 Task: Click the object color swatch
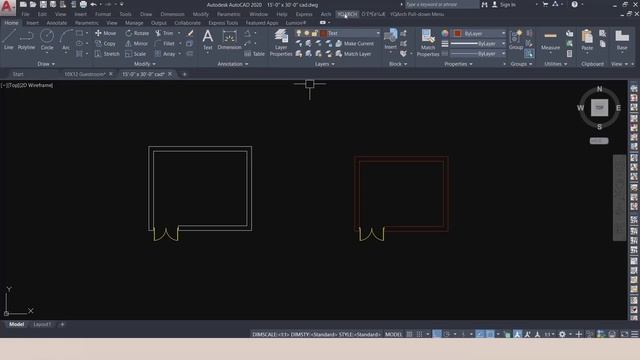coord(458,33)
